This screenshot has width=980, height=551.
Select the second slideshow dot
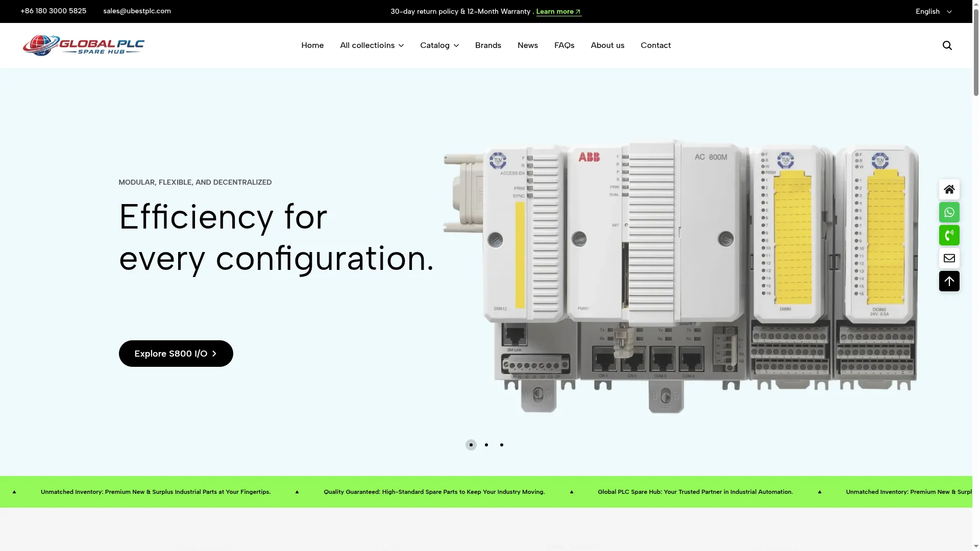[x=486, y=445]
